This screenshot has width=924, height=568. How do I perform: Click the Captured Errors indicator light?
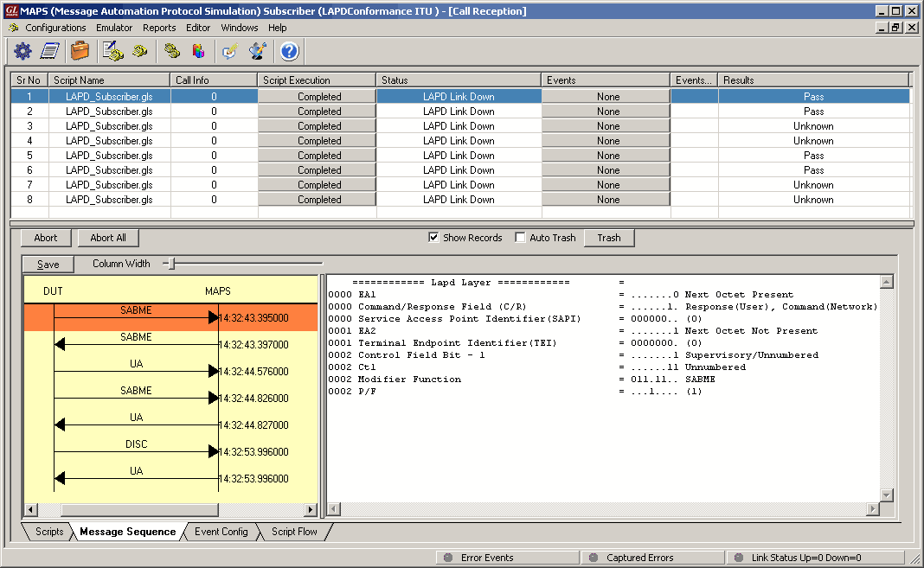pyautogui.click(x=594, y=558)
